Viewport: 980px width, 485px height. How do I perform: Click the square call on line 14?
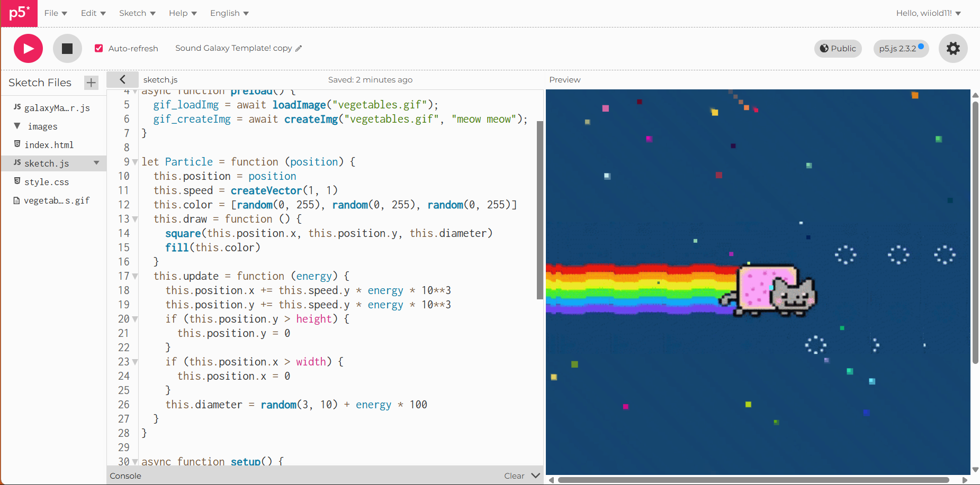[183, 233]
